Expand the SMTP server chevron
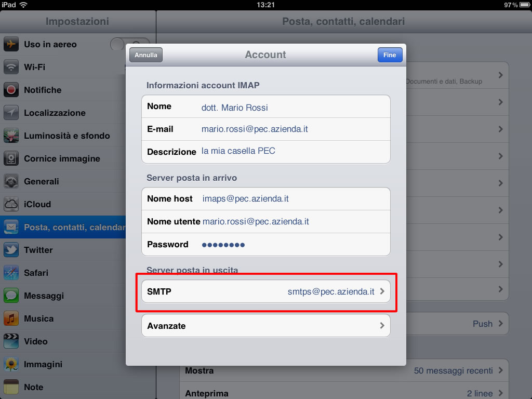The image size is (532, 399). (x=382, y=291)
